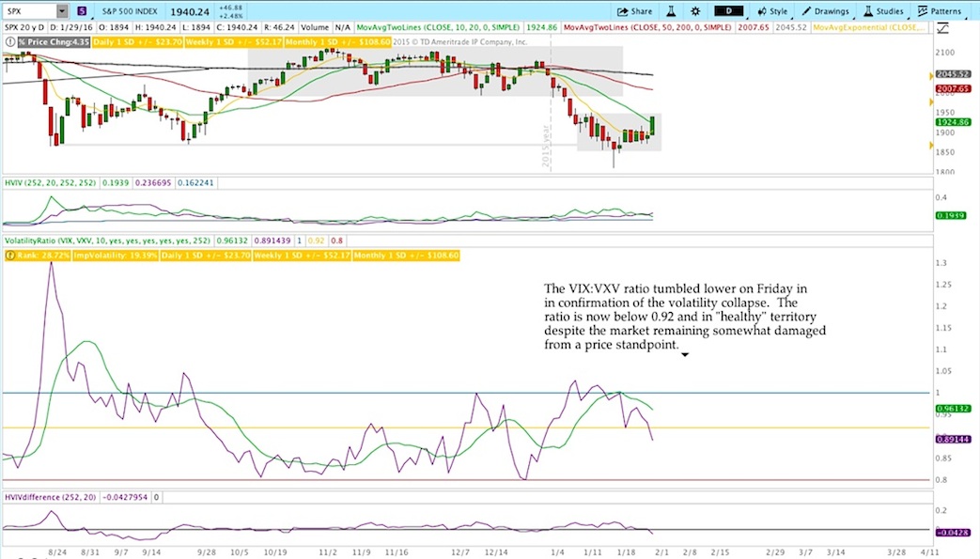The width and height of the screenshot is (980, 559).
Task: Select the HVIV study header label
Action: 51,183
